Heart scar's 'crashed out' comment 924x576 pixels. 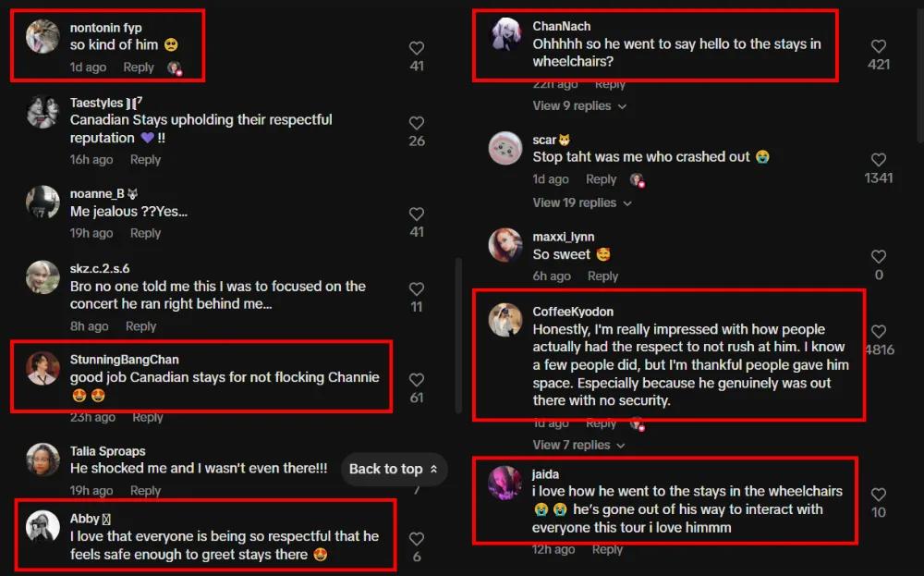(879, 160)
